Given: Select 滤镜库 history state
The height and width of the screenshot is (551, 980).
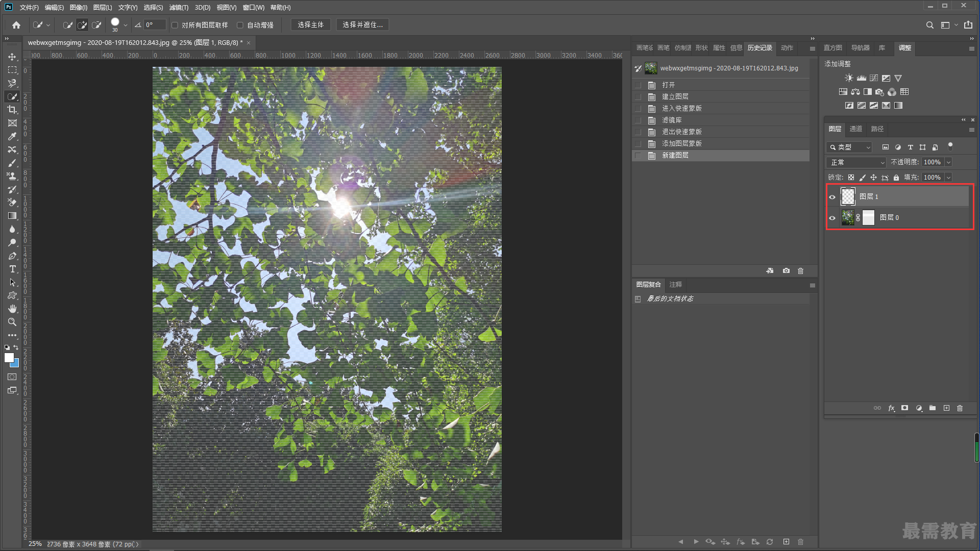Looking at the screenshot, I should click(x=721, y=120).
